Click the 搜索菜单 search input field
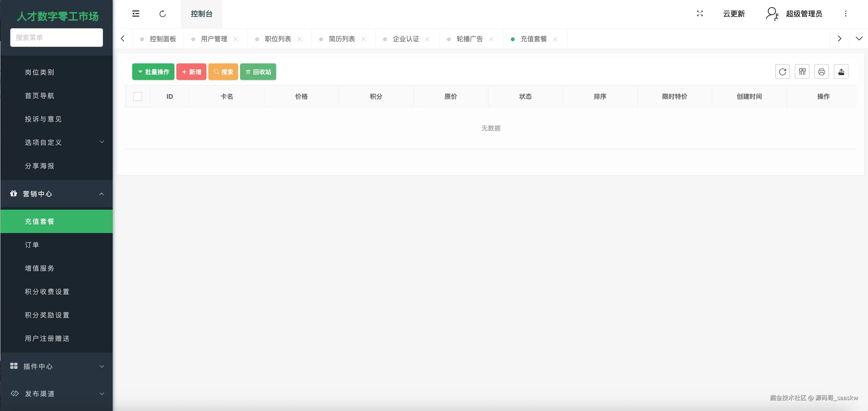The height and width of the screenshot is (411, 868). click(x=57, y=37)
